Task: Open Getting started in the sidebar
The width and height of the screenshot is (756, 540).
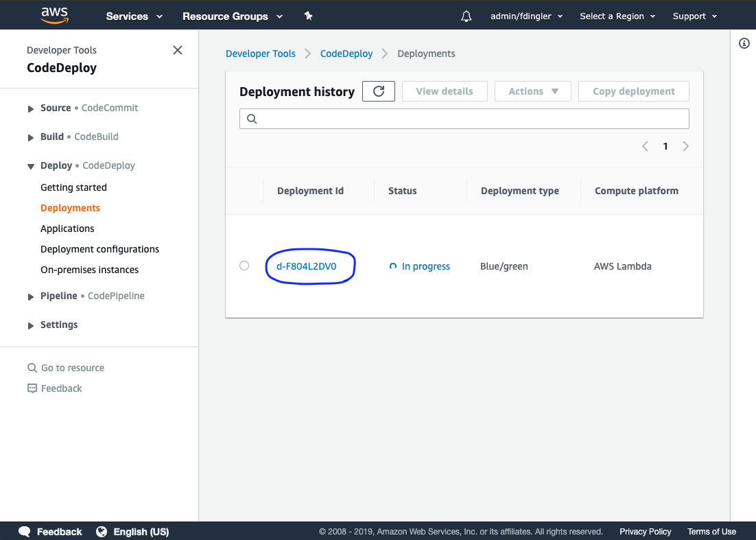Action: [x=74, y=187]
